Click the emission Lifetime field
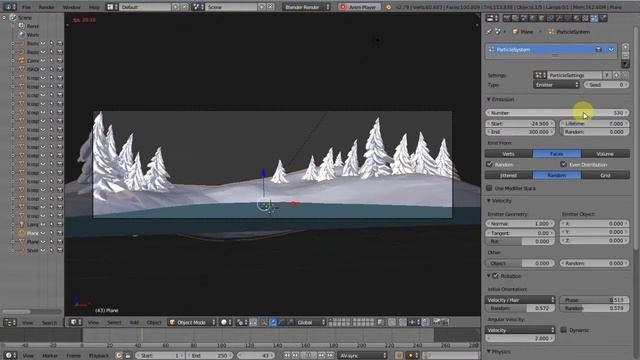This screenshot has height=360, width=640. [594, 123]
